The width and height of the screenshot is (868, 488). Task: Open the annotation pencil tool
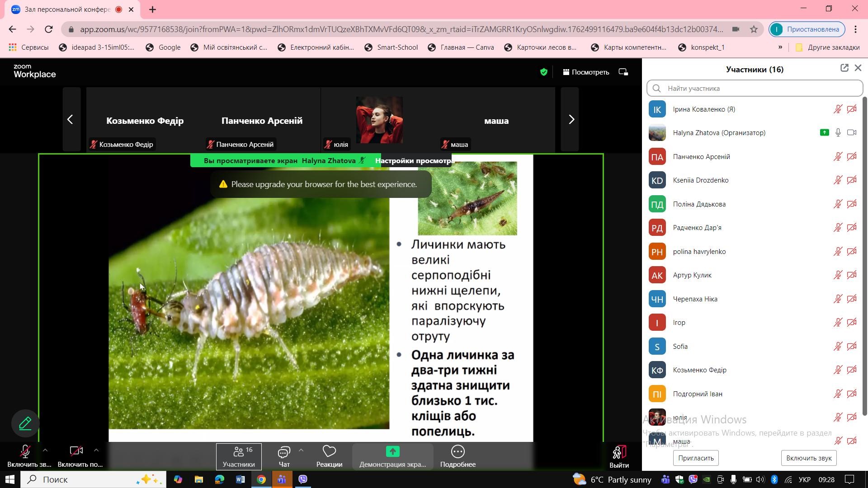point(25,423)
